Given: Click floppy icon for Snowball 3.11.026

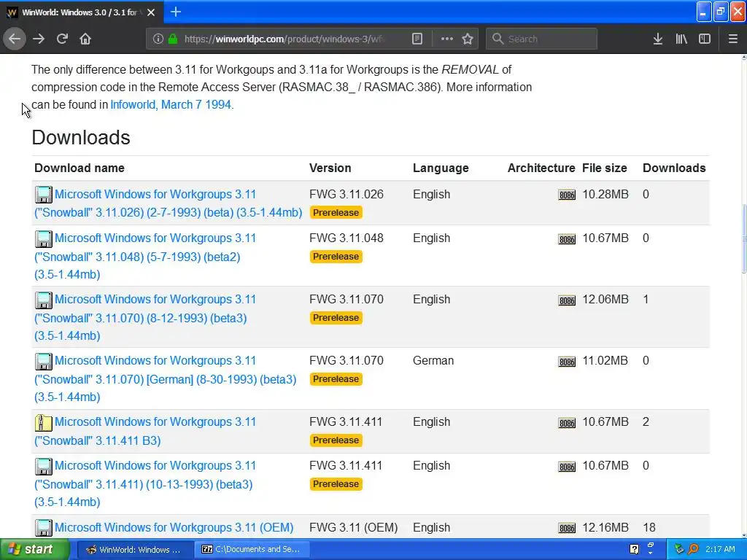Looking at the screenshot, I should [x=43, y=195].
